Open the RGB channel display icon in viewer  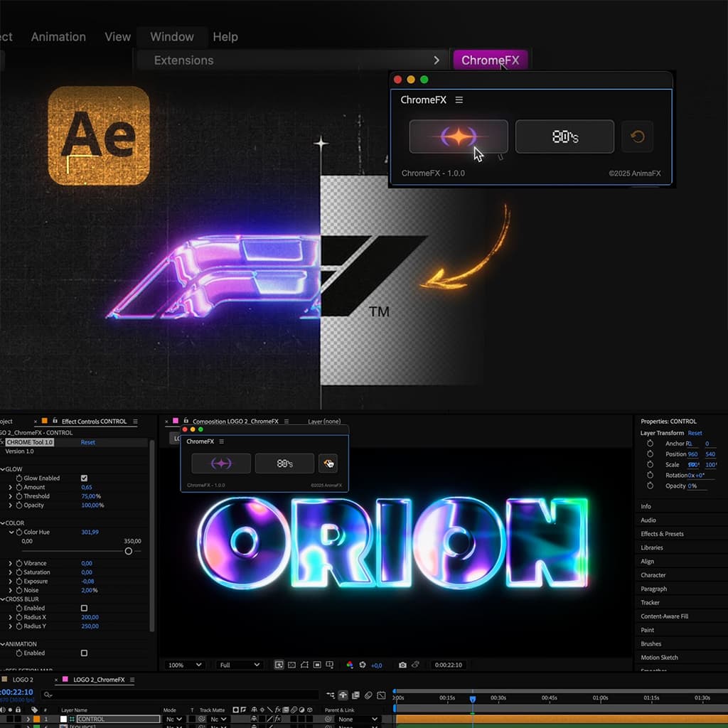coord(350,665)
